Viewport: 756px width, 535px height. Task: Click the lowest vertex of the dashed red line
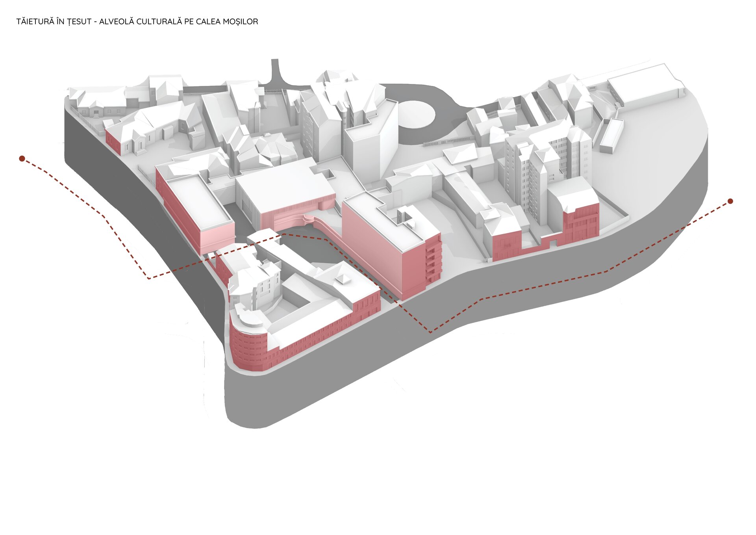tap(430, 333)
